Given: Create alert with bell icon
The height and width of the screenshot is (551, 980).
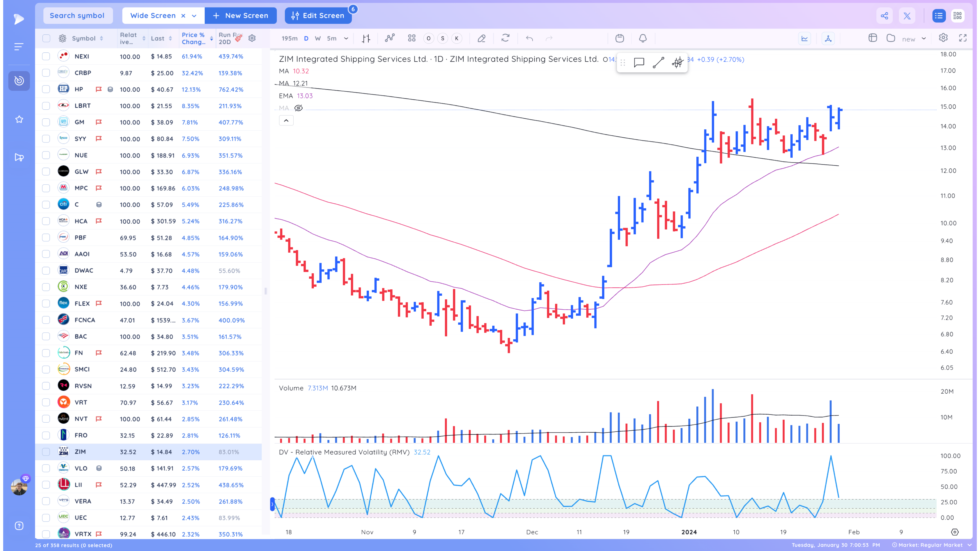Looking at the screenshot, I should coord(643,38).
